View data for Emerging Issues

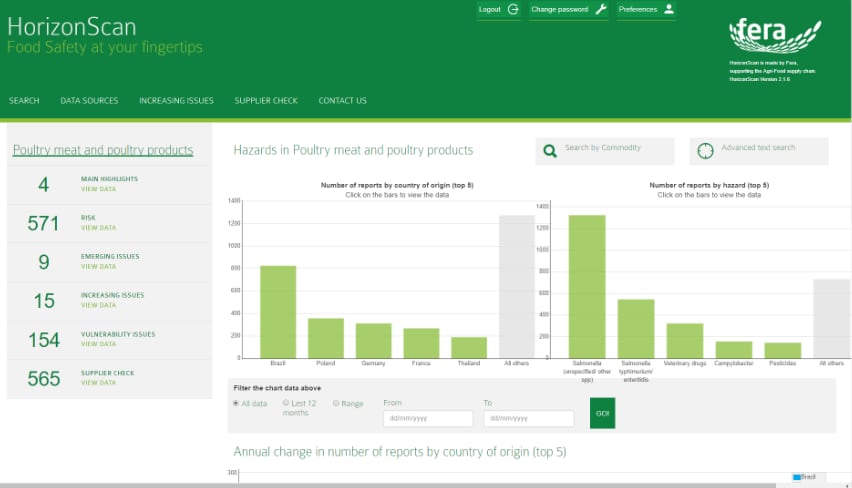point(98,266)
